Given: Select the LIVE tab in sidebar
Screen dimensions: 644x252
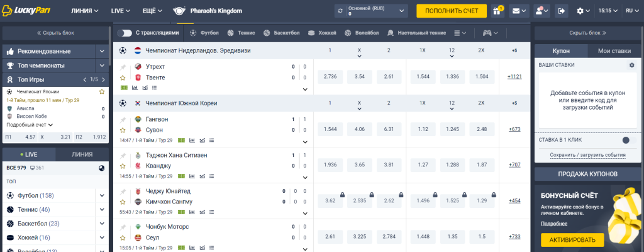Looking at the screenshot, I should [29, 154].
